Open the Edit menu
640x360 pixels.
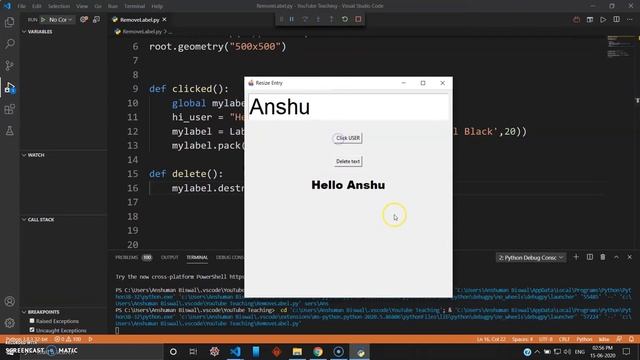37,6
